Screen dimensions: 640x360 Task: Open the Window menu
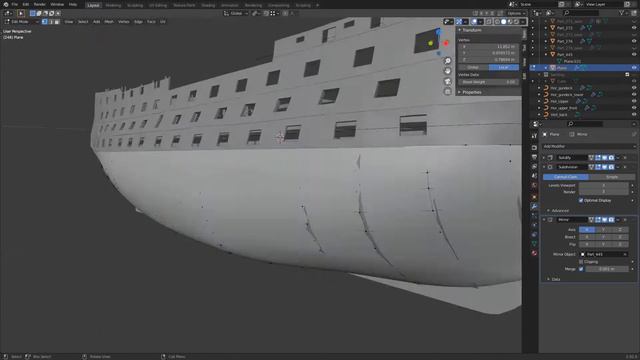(x=57, y=4)
